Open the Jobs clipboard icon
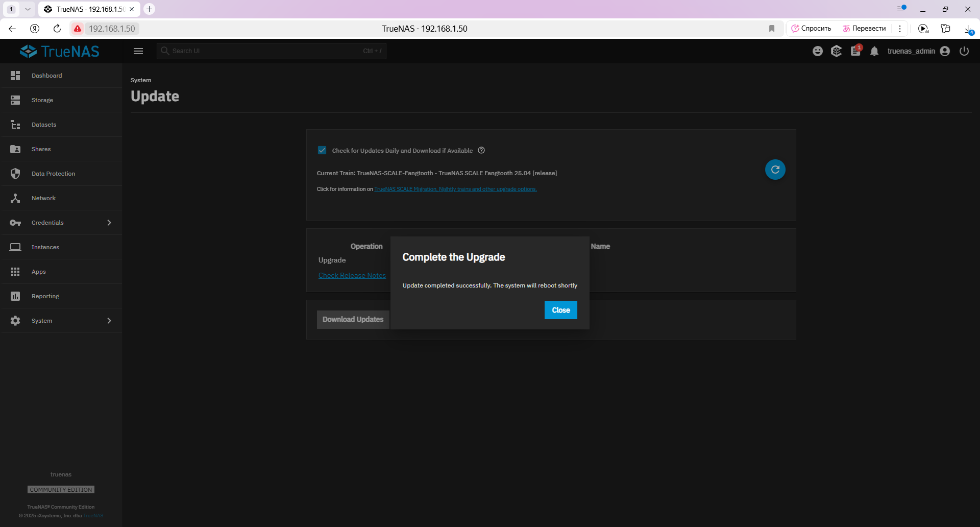 click(856, 51)
